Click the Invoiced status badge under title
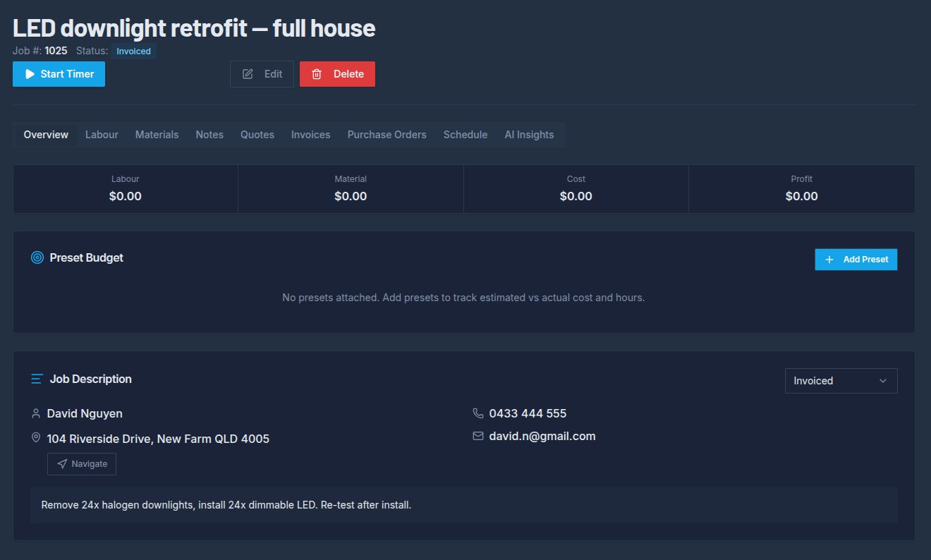The width and height of the screenshot is (931, 560). [x=133, y=51]
